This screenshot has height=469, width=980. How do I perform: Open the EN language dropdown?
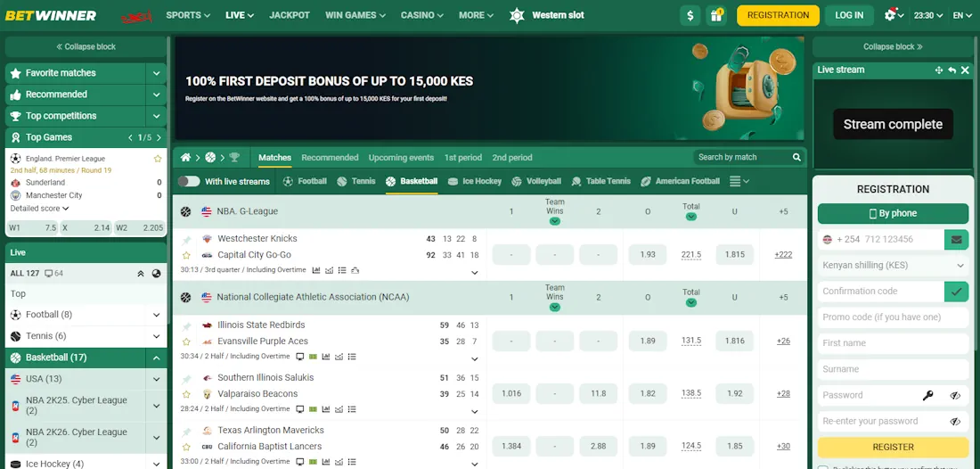(x=961, y=16)
